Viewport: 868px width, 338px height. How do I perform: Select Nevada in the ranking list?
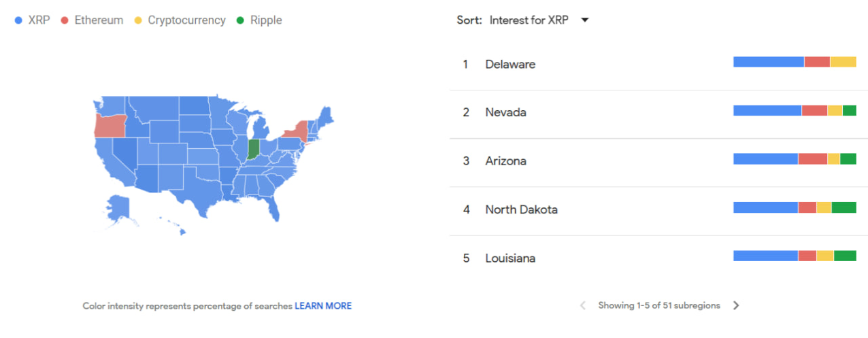[x=505, y=112]
